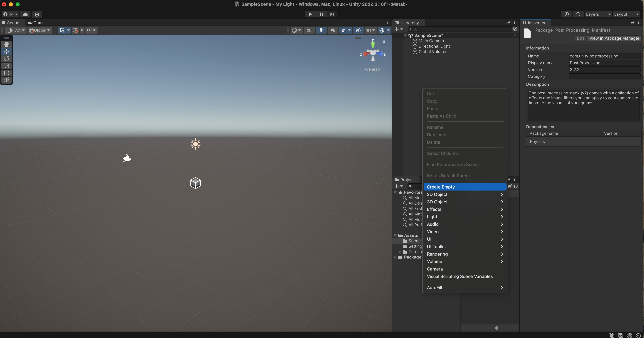Click the Step frame button

click(332, 14)
